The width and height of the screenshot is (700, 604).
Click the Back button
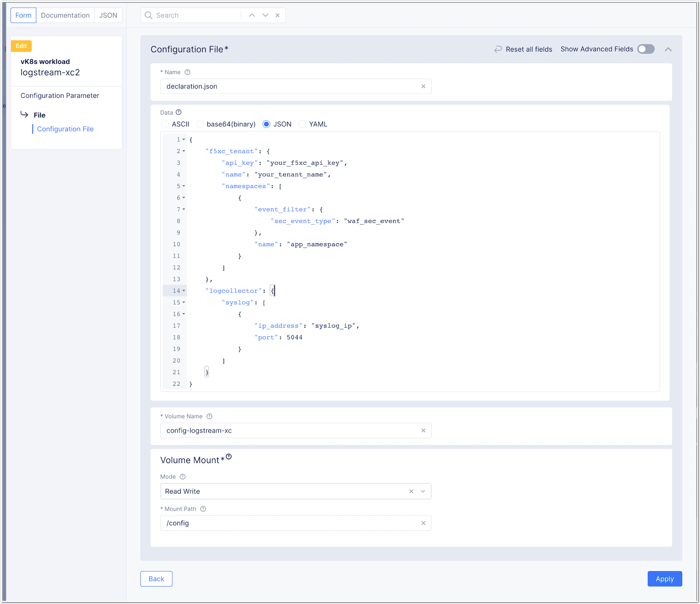click(x=156, y=579)
